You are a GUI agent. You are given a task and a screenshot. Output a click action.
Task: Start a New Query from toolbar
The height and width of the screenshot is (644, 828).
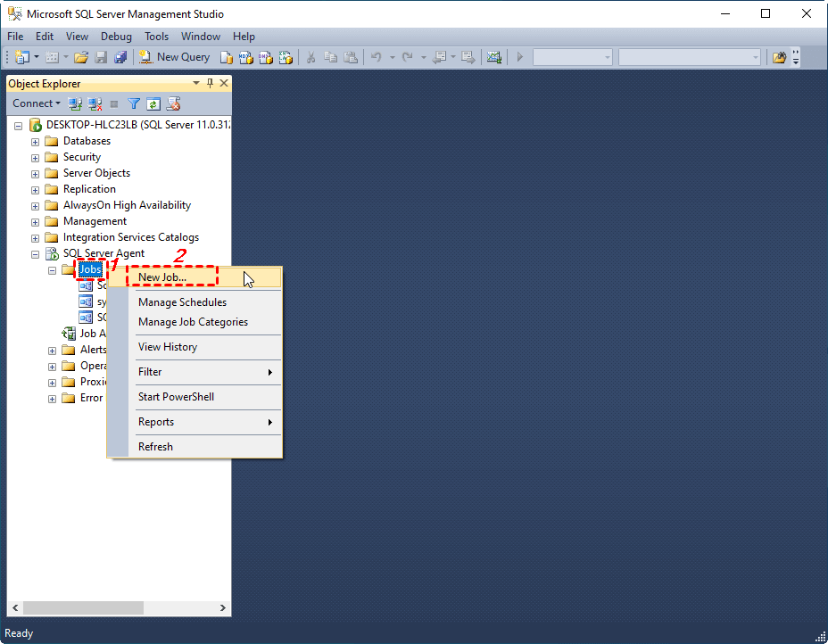pos(174,57)
